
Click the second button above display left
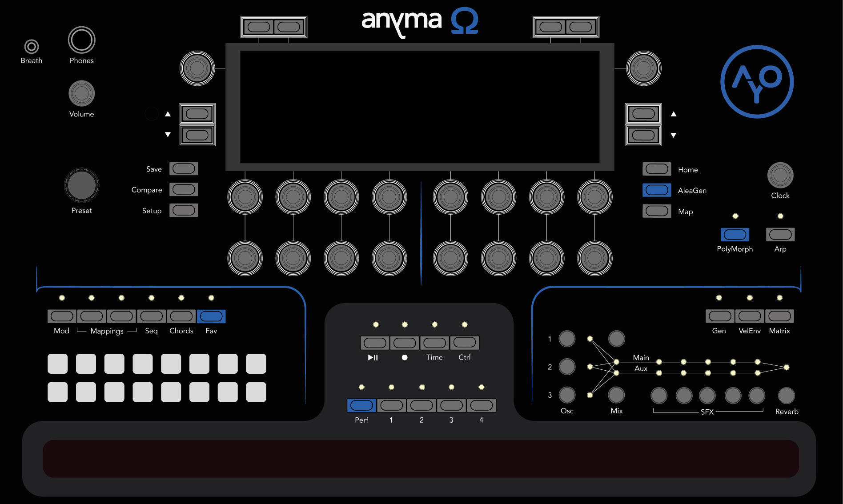(289, 27)
